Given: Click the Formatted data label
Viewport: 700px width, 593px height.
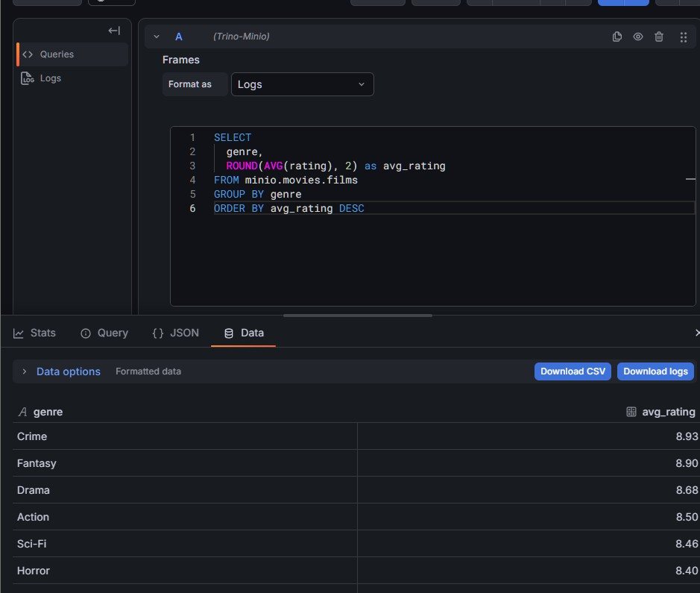Looking at the screenshot, I should [148, 371].
